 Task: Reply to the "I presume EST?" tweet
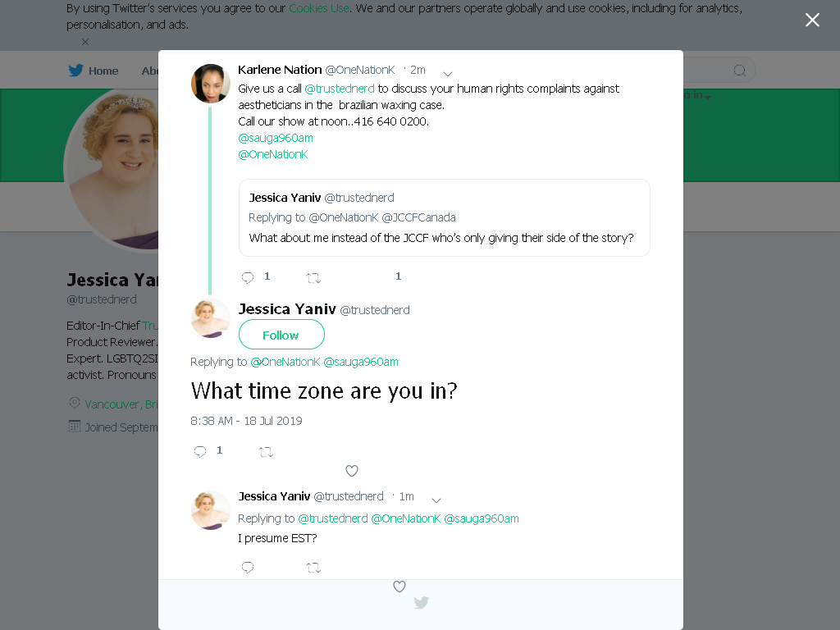click(248, 567)
